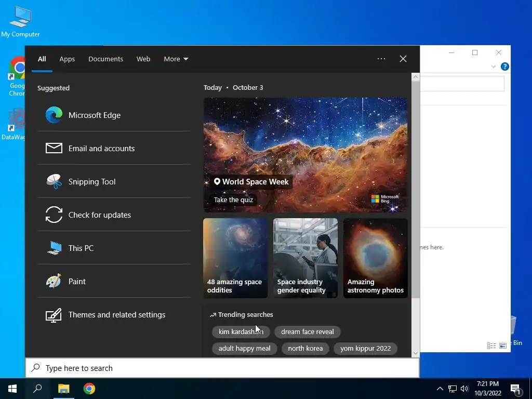Open Space industry gender equality card
The image size is (532, 399).
305,258
